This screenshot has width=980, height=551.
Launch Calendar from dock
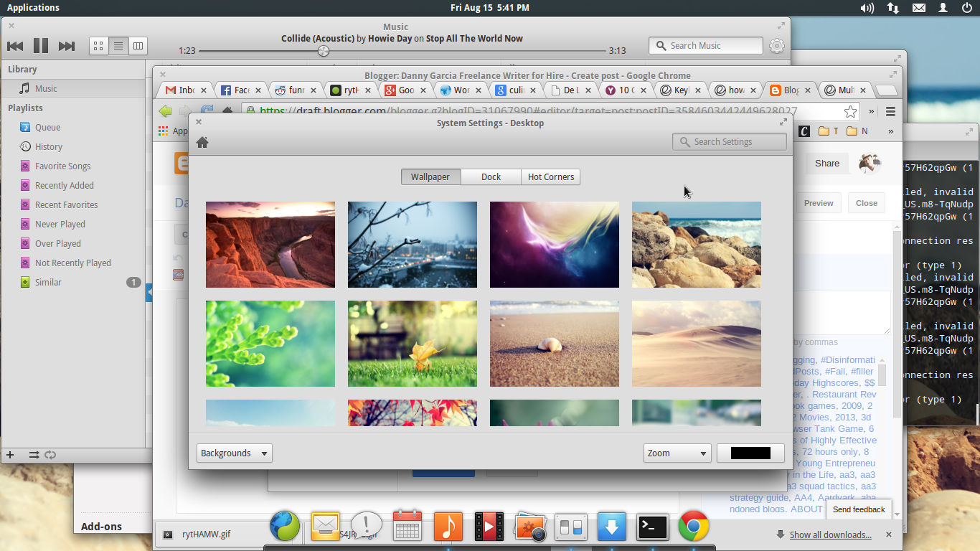(407, 526)
